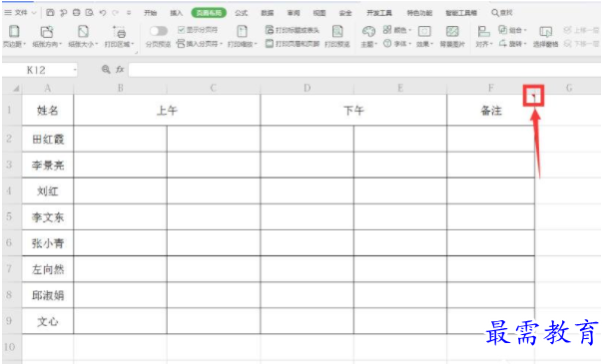Click the merged 上午 cell

pyautogui.click(x=167, y=111)
